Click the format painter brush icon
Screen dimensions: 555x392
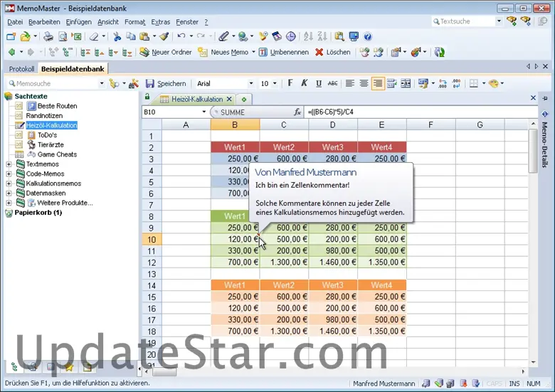(164, 36)
